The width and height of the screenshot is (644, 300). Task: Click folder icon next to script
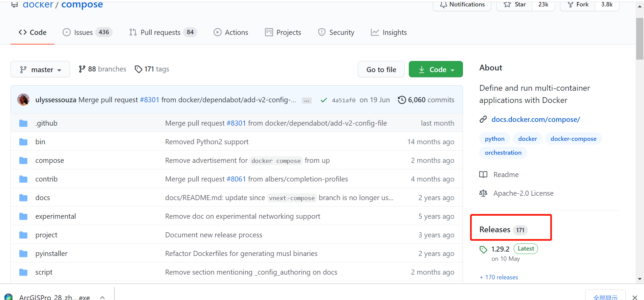pyautogui.click(x=23, y=272)
